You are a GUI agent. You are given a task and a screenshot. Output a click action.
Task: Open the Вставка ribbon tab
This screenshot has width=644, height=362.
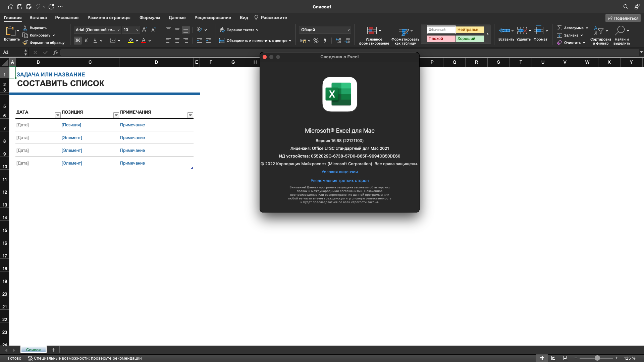[x=38, y=18]
